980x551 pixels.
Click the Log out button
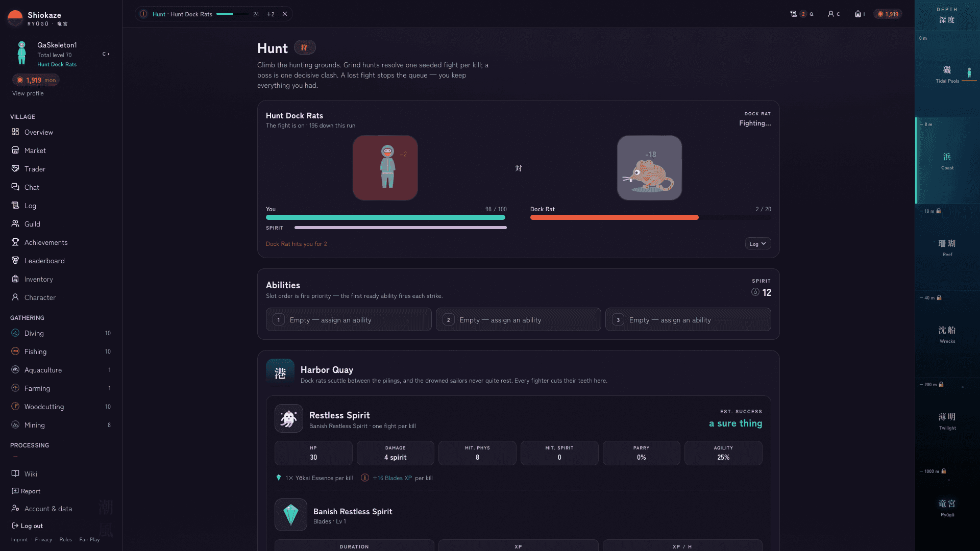click(x=28, y=526)
